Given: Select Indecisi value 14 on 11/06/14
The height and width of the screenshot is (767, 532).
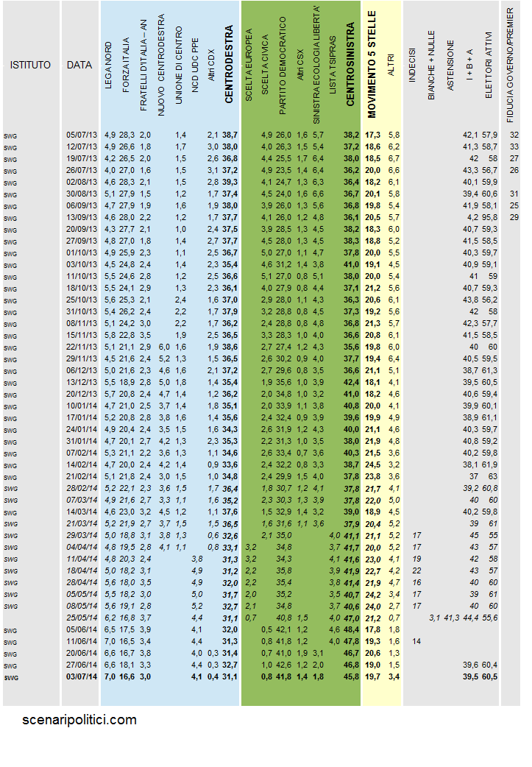Looking at the screenshot, I should 416,641.
